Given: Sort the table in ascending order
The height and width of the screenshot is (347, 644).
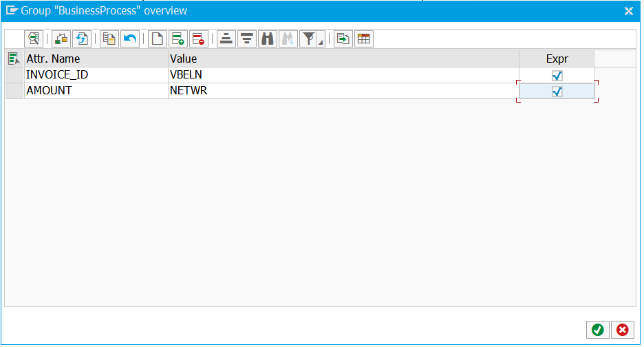Looking at the screenshot, I should [226, 39].
